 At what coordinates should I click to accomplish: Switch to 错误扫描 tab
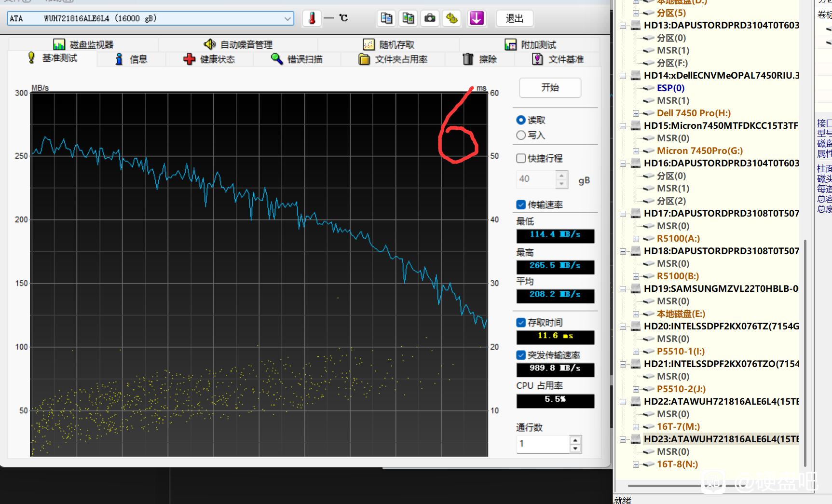[297, 59]
